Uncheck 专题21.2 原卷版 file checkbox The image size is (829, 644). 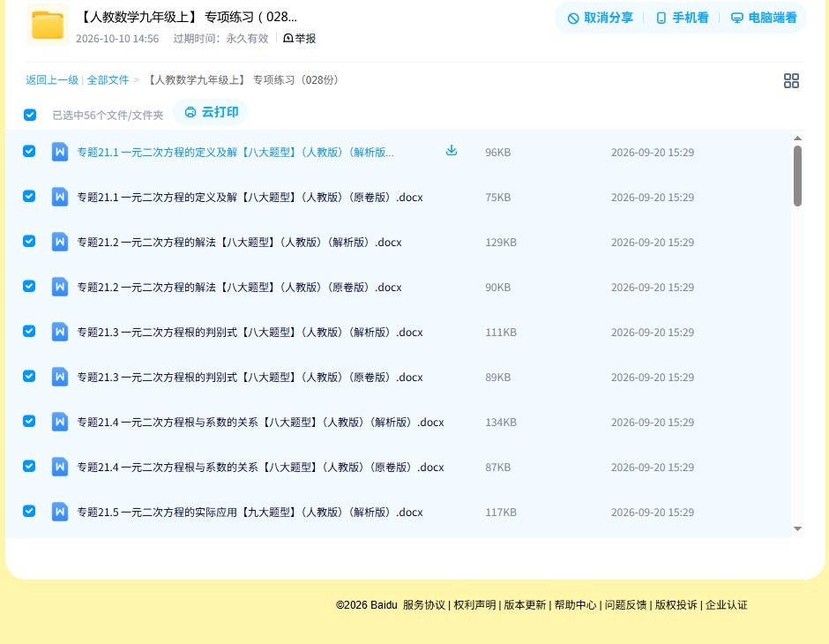click(29, 286)
